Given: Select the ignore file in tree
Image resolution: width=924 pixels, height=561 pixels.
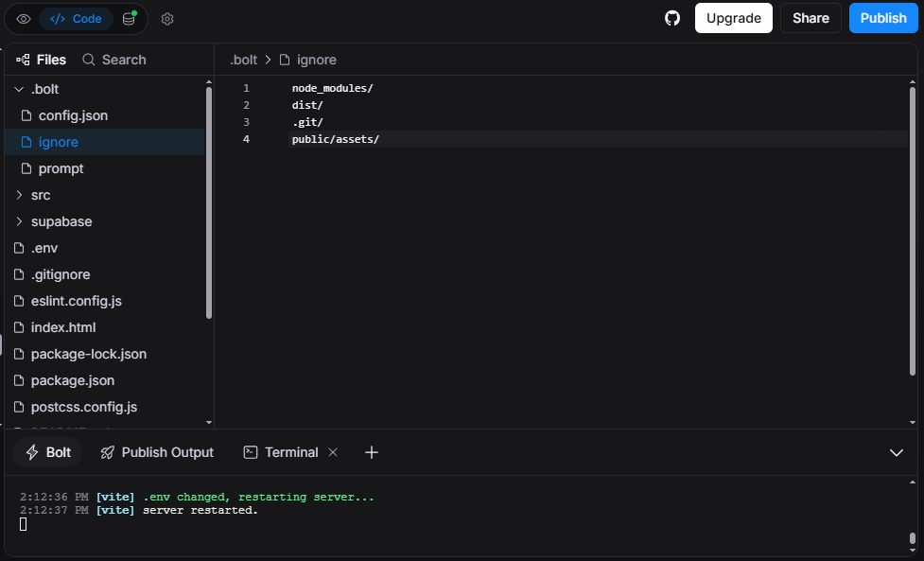Looking at the screenshot, I should pyautogui.click(x=105, y=142).
